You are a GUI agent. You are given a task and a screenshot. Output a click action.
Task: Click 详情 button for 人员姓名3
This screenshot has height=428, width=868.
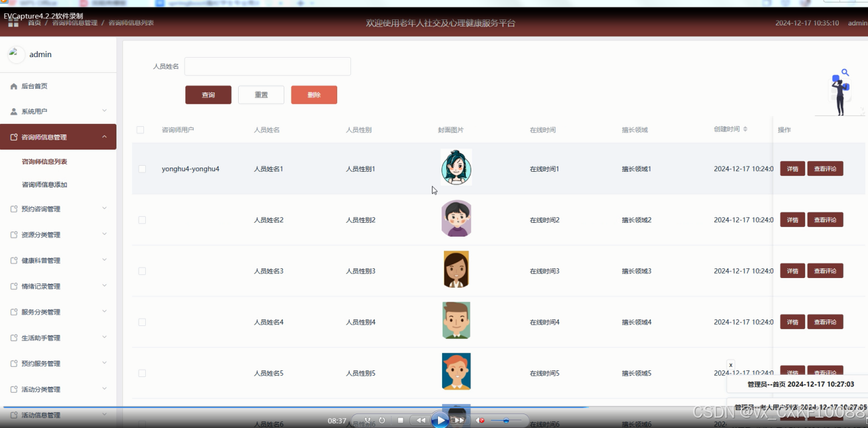point(793,271)
